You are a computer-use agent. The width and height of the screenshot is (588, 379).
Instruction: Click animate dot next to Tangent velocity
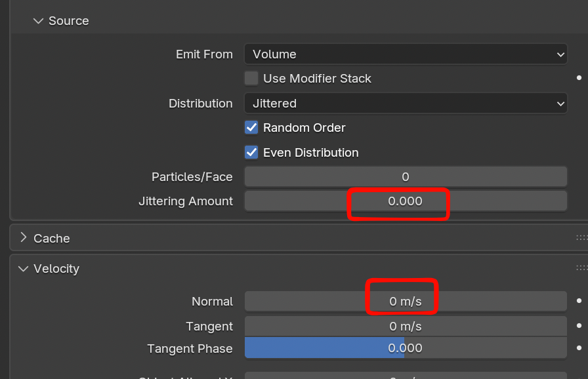(x=579, y=326)
